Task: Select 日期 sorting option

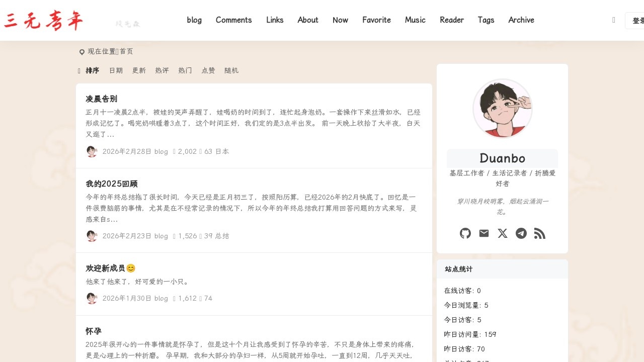Action: [x=116, y=70]
